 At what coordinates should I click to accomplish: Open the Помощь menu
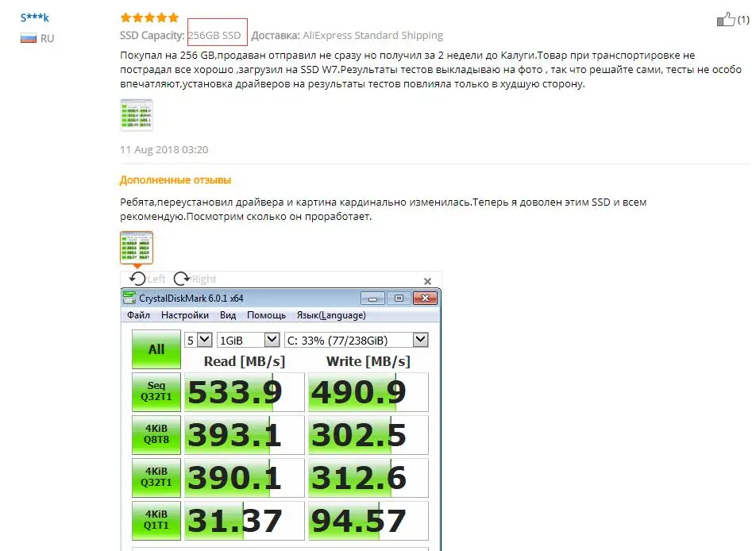266,314
